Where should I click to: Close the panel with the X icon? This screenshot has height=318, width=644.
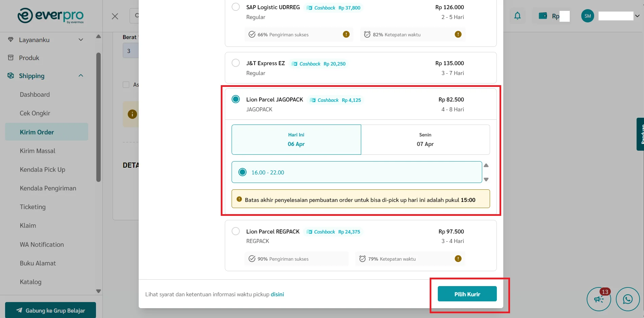[x=115, y=16]
